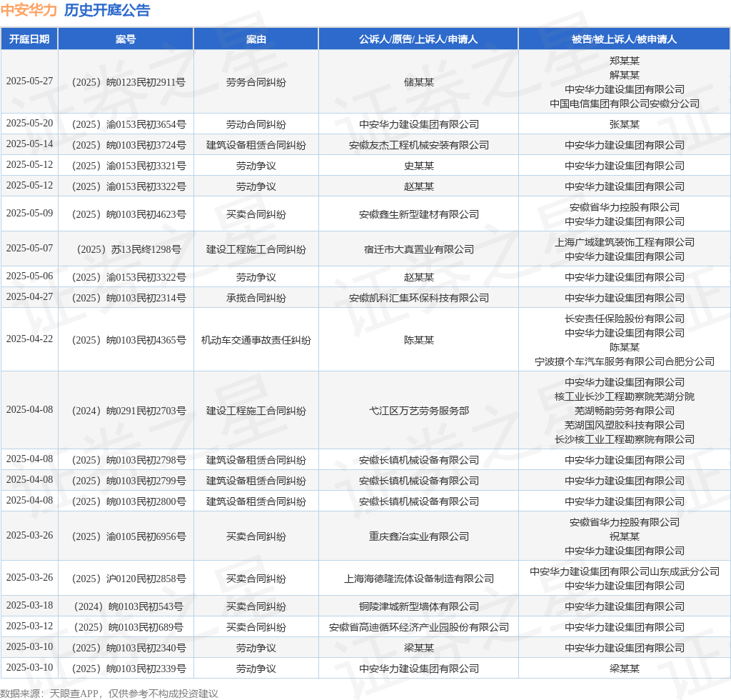Click plaintiff 安徽凯科汇集环保科技有限公司
731x700 pixels.
click(x=418, y=298)
